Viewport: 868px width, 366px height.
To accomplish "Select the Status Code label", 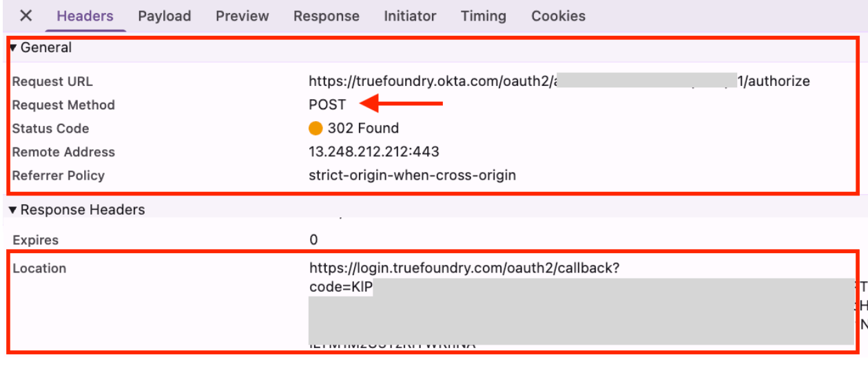I will (x=50, y=128).
